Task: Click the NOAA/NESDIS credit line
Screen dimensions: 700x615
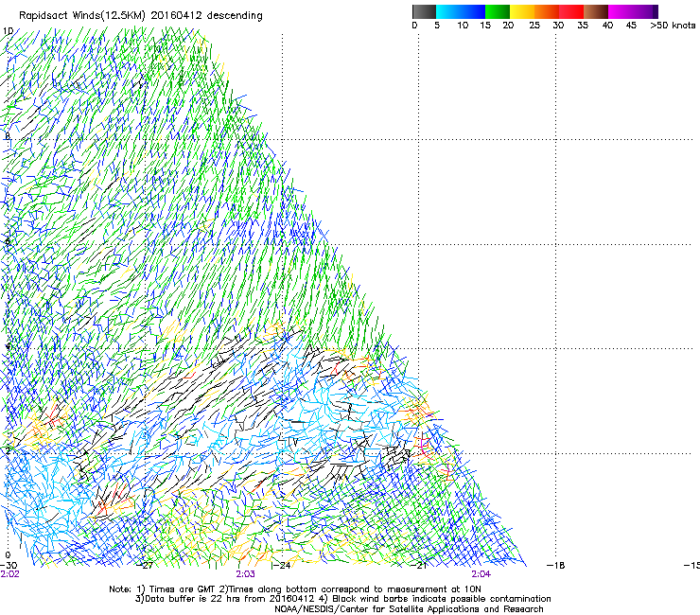Action: click(409, 609)
